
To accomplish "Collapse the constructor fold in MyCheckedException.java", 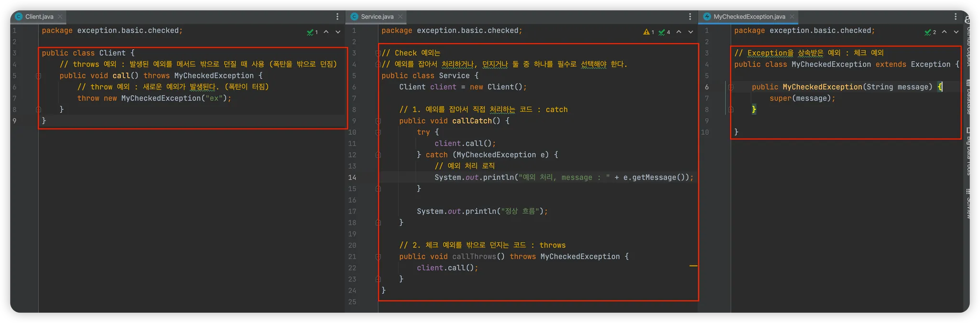I will [x=731, y=87].
